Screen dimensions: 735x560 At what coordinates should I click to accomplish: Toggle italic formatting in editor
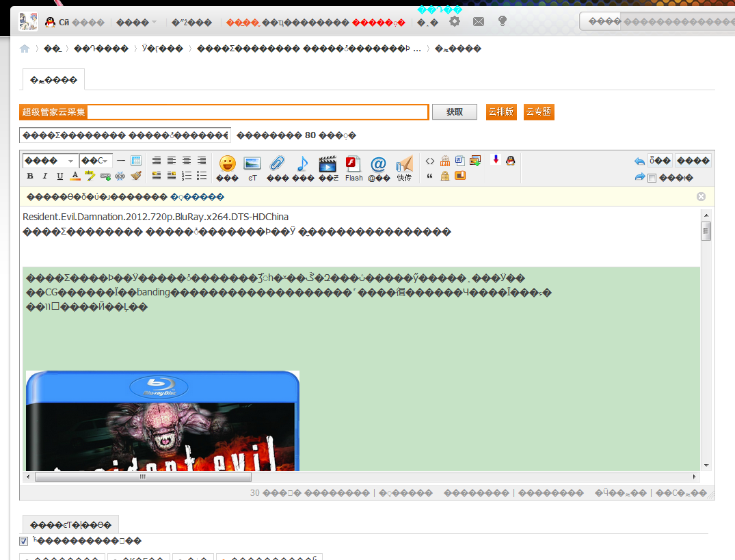(45, 176)
